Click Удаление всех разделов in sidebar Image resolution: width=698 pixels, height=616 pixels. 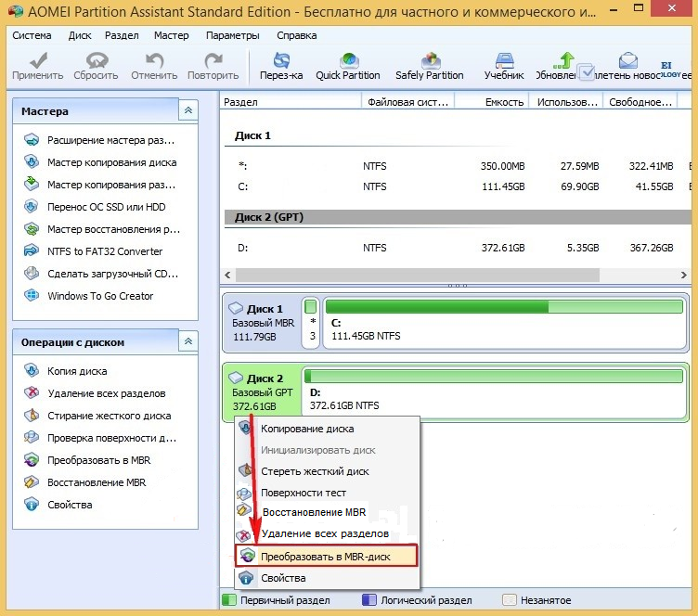point(95,393)
